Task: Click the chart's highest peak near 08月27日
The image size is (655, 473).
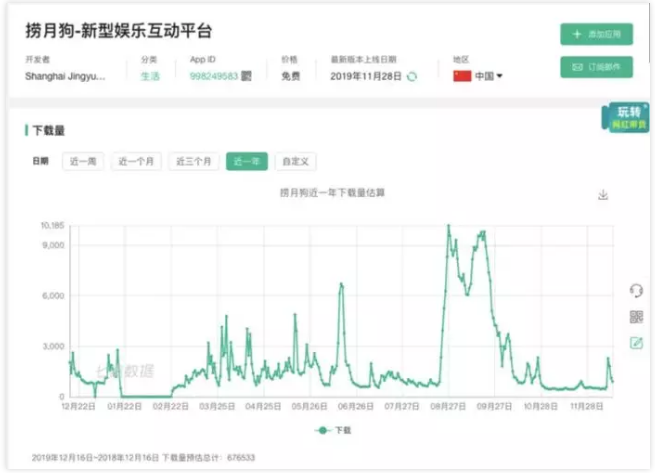Action: [448, 226]
